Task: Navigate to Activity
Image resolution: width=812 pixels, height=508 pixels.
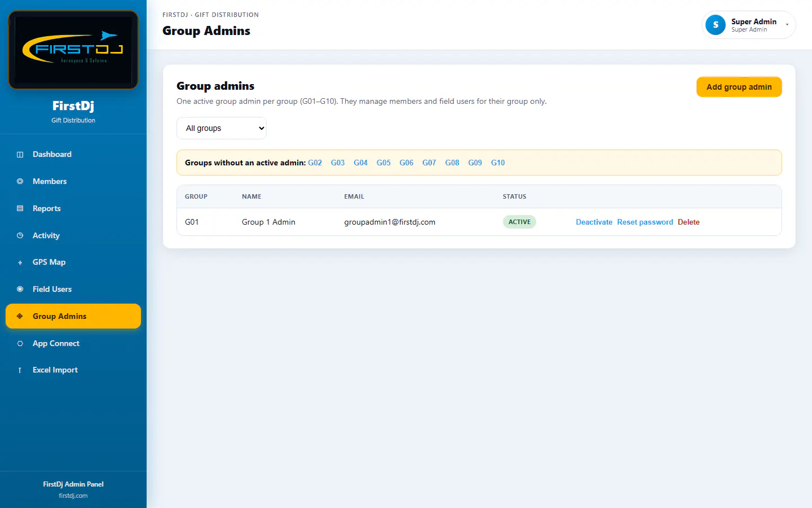Action: coord(73,236)
